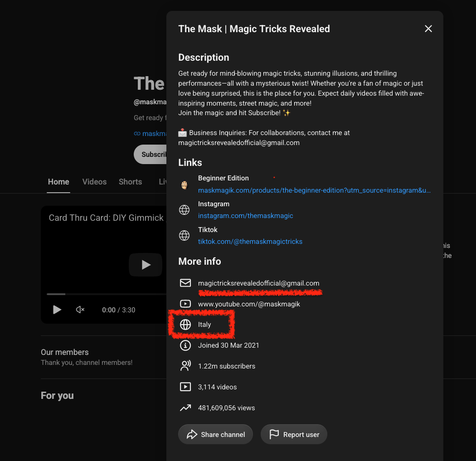Open the Beginner Edition maskmagik.com link
The height and width of the screenshot is (461, 476).
tap(314, 190)
